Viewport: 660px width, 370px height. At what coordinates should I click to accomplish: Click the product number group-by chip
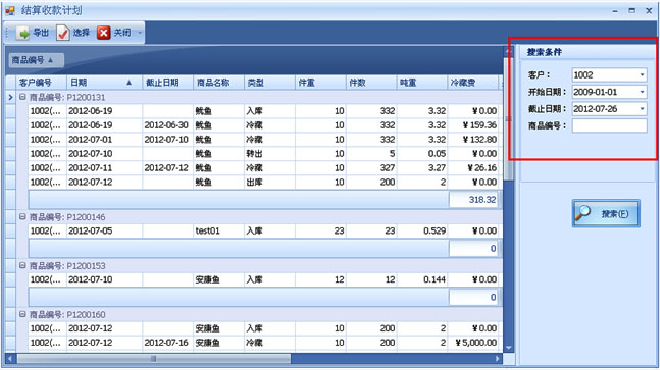(36, 60)
